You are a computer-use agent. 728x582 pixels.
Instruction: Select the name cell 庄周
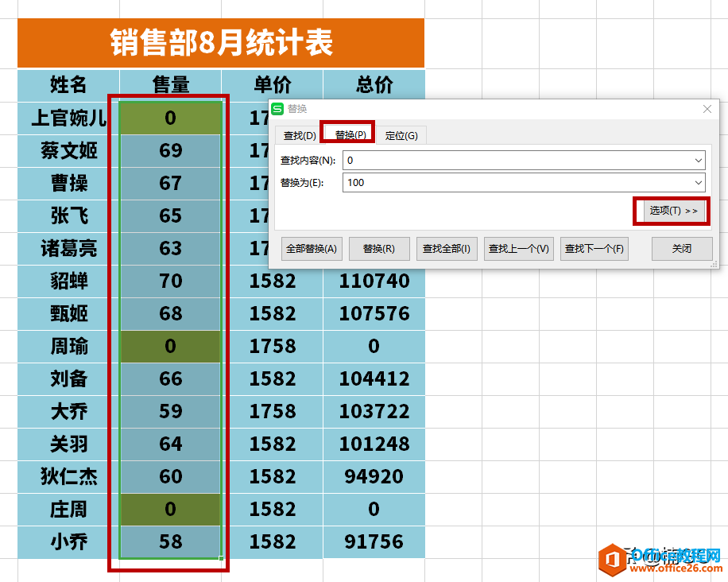pyautogui.click(x=68, y=509)
